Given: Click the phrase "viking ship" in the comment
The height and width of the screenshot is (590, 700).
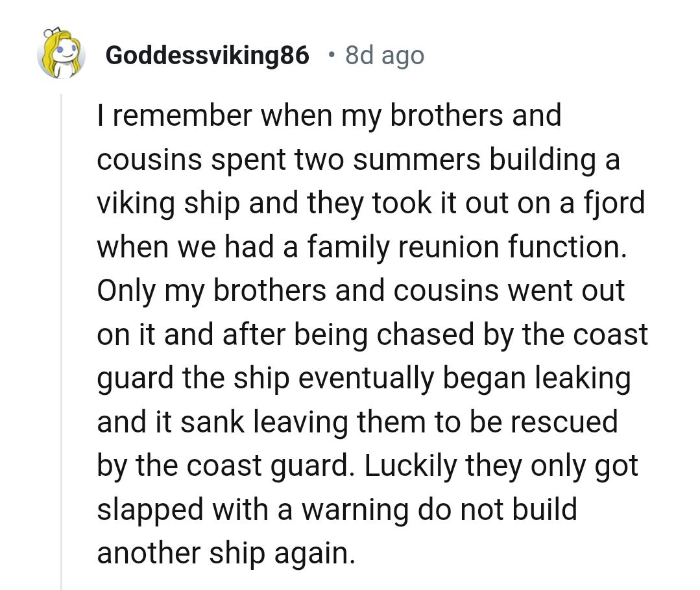Looking at the screenshot, I should [x=170, y=204].
